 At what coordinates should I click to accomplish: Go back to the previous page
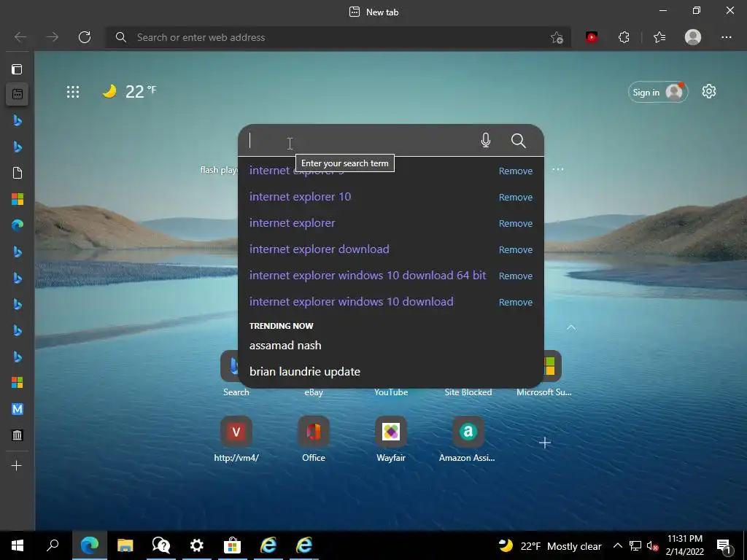pyautogui.click(x=20, y=37)
